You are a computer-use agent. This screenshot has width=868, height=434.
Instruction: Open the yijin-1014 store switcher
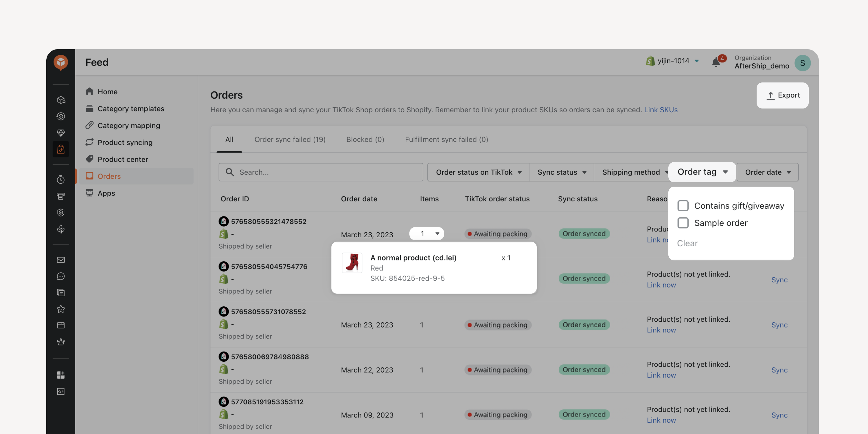pos(673,61)
